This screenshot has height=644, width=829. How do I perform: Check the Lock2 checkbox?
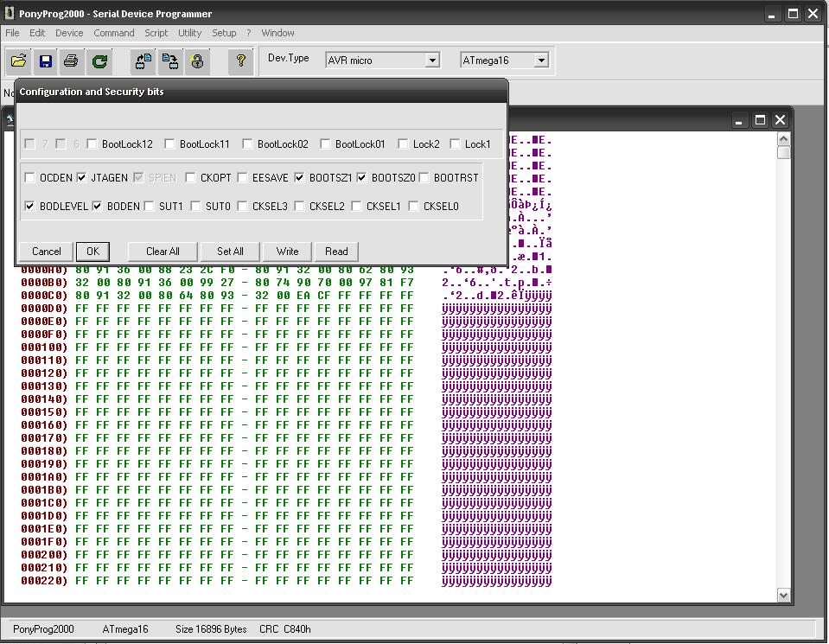click(403, 143)
